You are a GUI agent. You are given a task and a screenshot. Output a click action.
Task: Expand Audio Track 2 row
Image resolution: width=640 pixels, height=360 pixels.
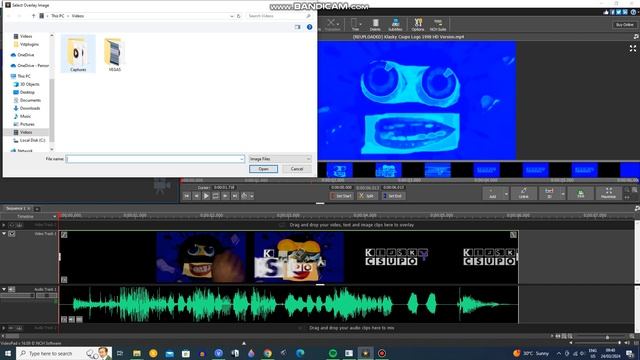[x=4, y=328]
